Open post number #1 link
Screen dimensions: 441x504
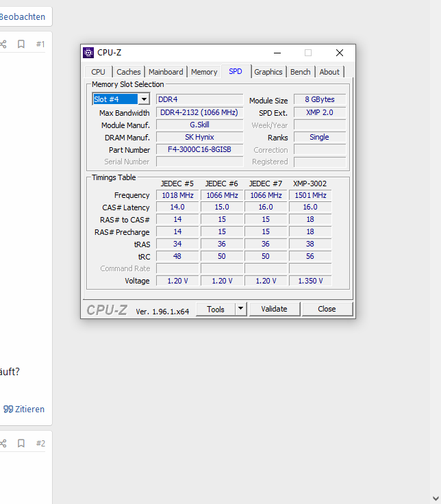pyautogui.click(x=40, y=44)
